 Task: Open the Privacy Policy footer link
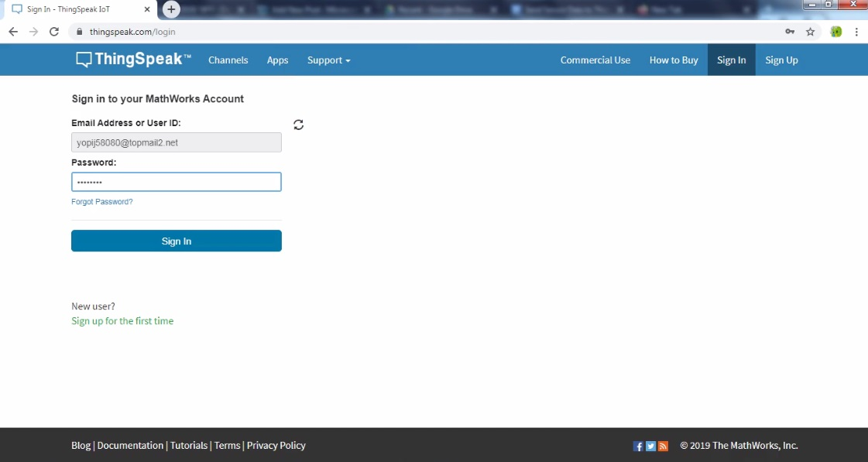[276, 446]
